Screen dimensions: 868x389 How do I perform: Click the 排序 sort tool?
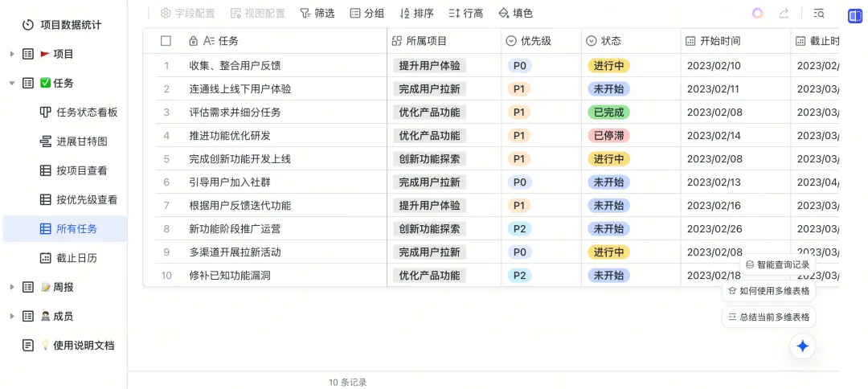click(416, 14)
